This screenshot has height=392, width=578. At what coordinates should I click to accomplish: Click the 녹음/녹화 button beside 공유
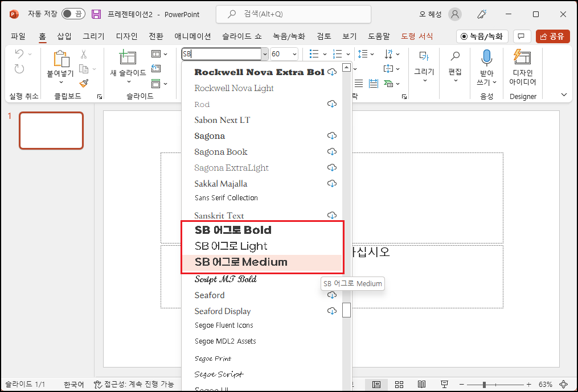[x=482, y=36]
